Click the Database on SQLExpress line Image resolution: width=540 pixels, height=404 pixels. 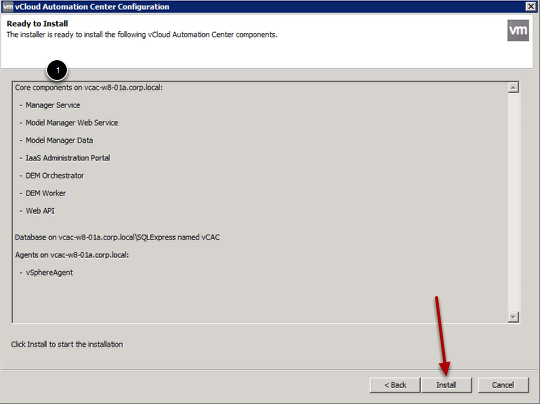(x=117, y=237)
